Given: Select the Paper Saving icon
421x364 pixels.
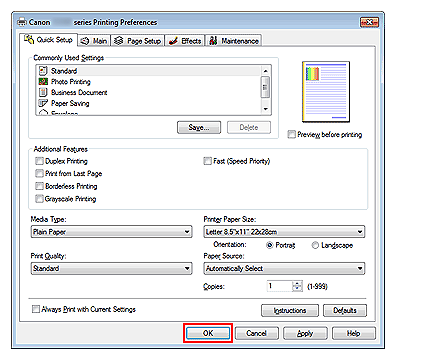Looking at the screenshot, I should pos(43,103).
